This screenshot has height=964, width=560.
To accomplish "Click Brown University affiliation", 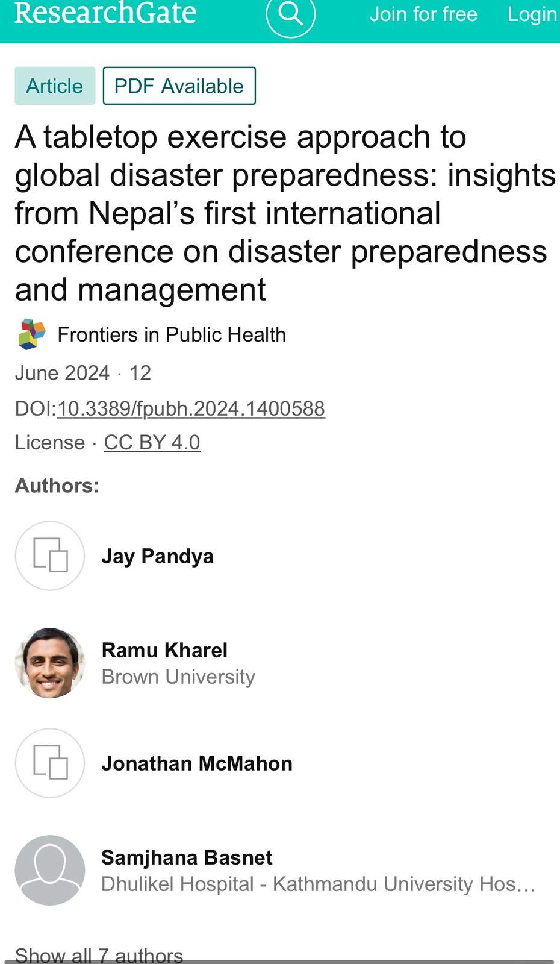I will tap(178, 677).
